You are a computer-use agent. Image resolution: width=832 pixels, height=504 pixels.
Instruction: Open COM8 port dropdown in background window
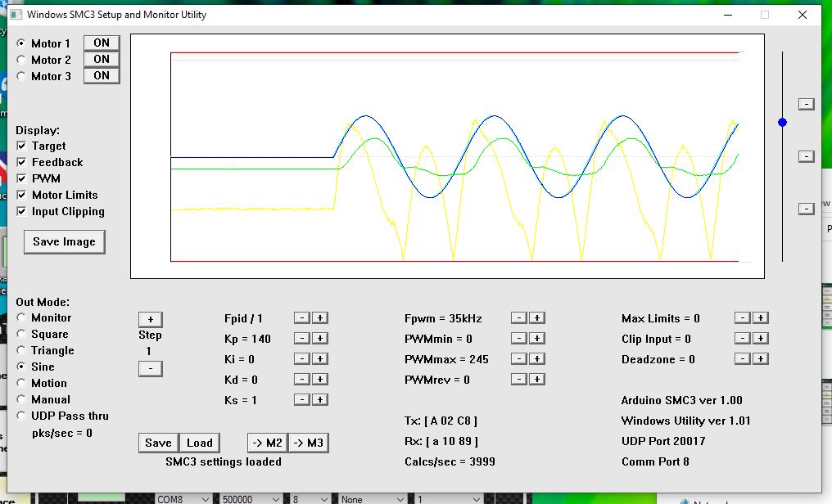[x=183, y=499]
